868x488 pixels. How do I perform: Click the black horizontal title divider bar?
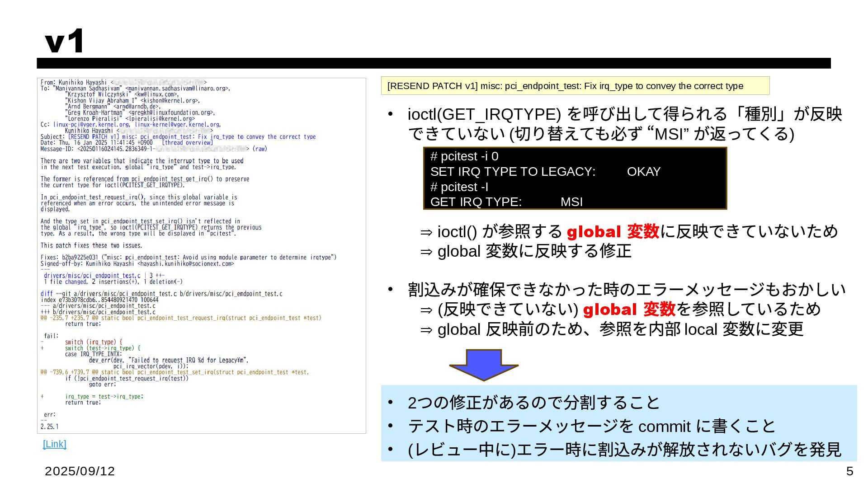point(433,63)
